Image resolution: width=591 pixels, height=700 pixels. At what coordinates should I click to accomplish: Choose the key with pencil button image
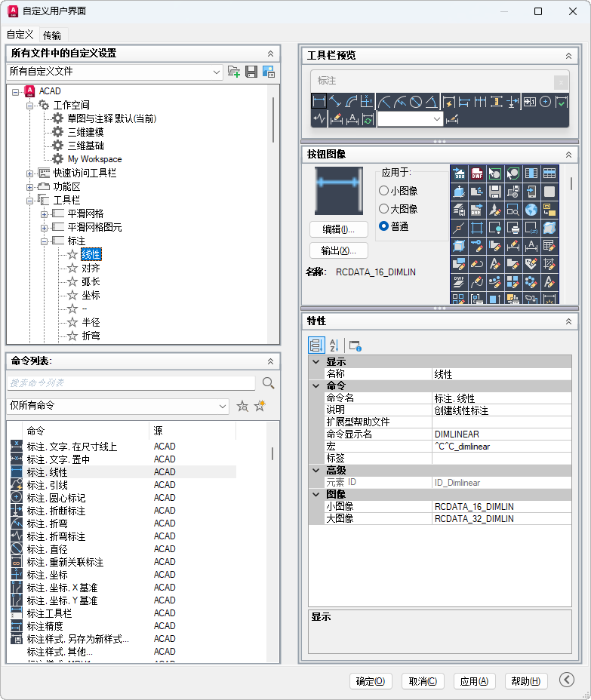[476, 246]
